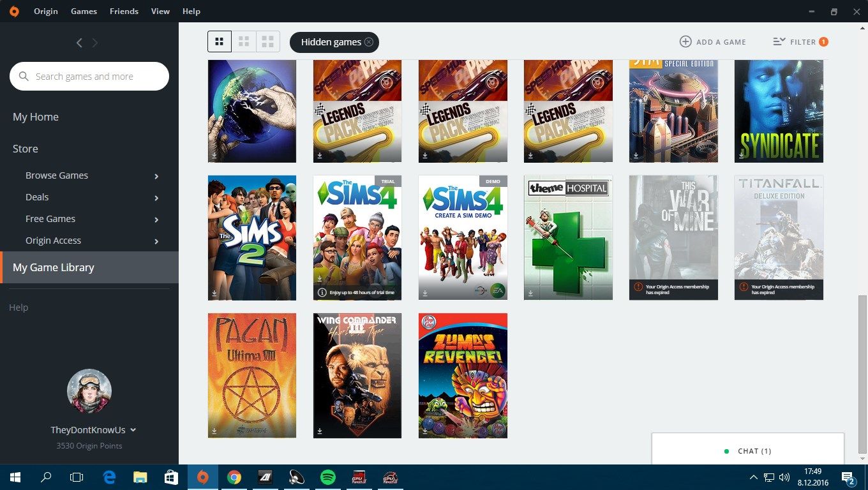Open the user avatar picture
Image resolution: width=868 pixels, height=490 pixels.
click(x=89, y=391)
